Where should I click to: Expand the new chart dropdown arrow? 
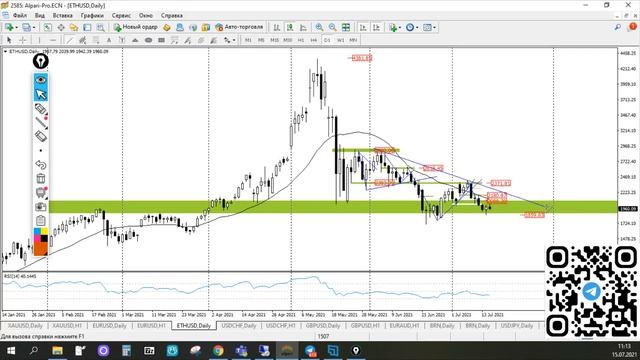pos(16,27)
